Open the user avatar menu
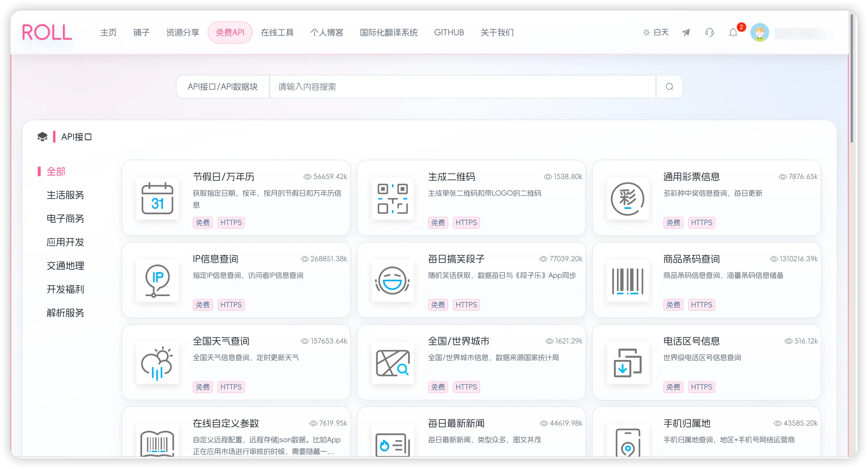 [x=759, y=32]
